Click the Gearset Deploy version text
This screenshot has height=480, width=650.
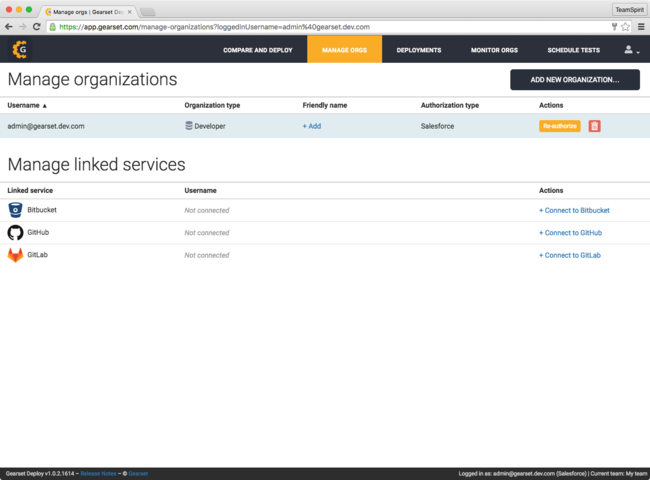coord(40,473)
